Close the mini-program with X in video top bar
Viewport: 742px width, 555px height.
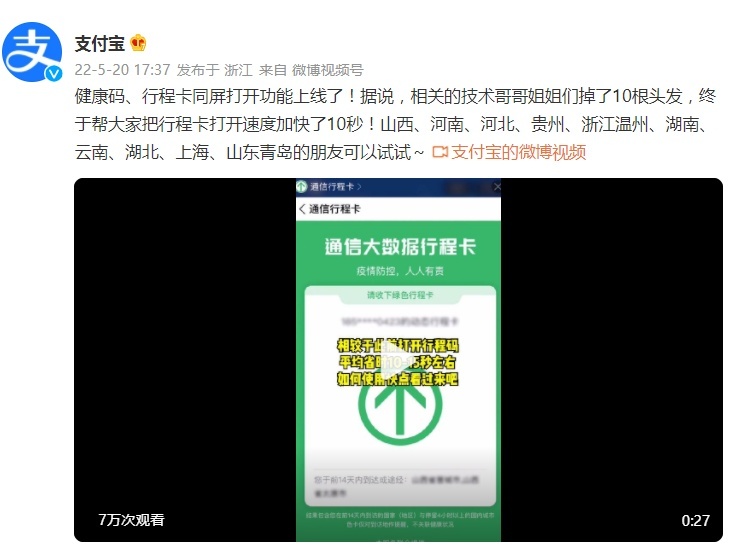pos(497,187)
